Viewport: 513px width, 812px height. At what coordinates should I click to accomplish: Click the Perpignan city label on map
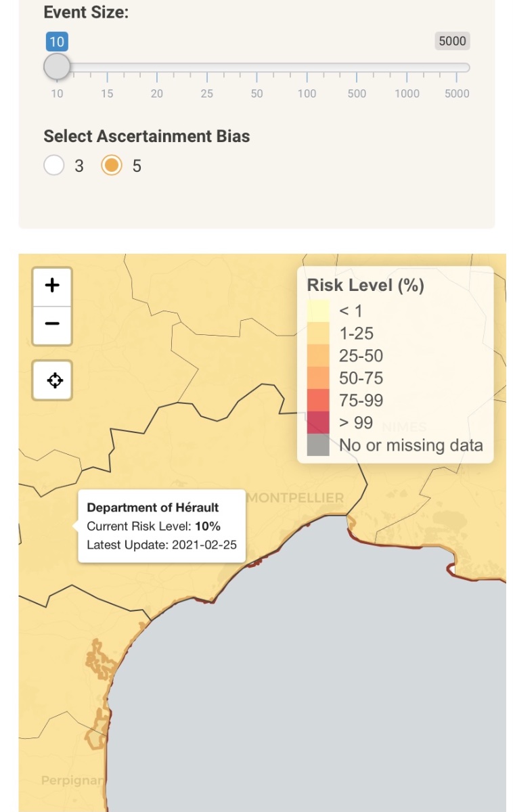tap(73, 780)
